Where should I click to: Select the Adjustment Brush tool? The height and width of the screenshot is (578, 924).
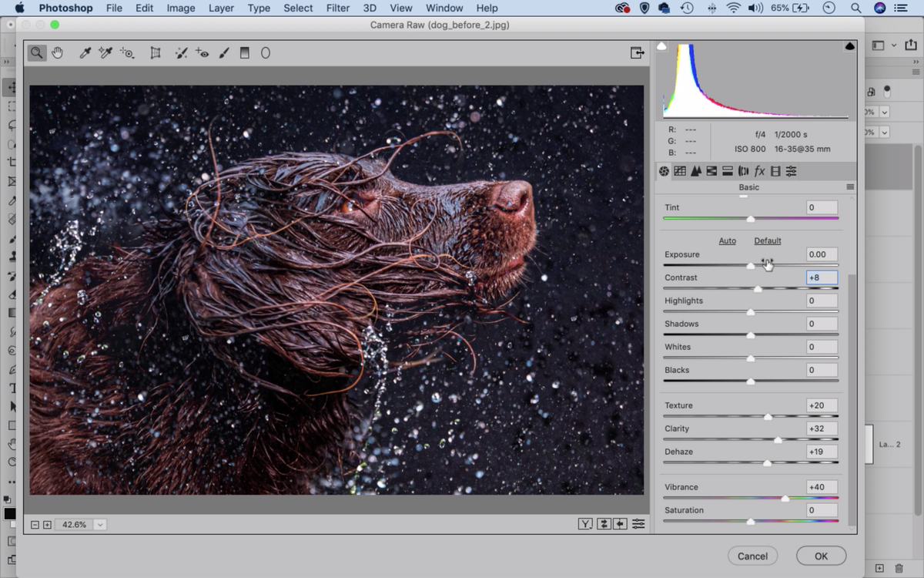tap(223, 52)
